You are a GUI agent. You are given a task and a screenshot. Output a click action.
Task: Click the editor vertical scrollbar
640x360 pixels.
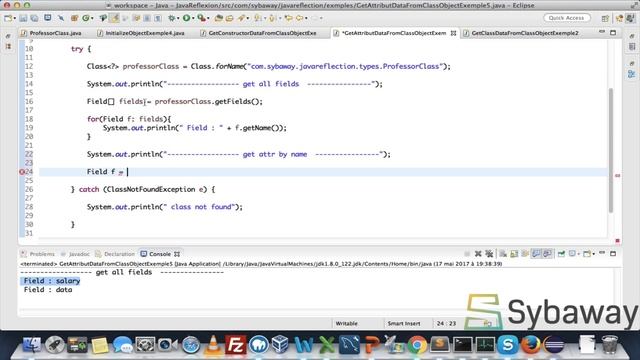tap(611, 150)
